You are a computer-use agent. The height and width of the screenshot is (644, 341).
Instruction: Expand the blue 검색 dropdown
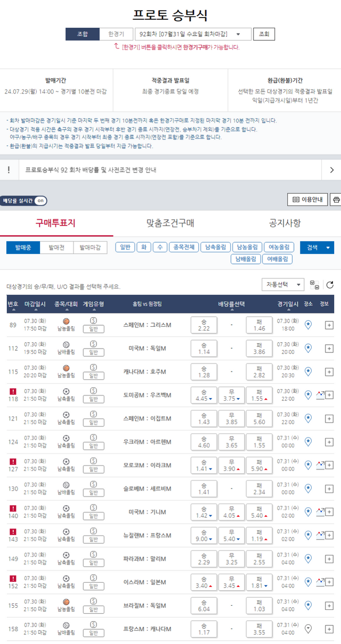(317, 247)
